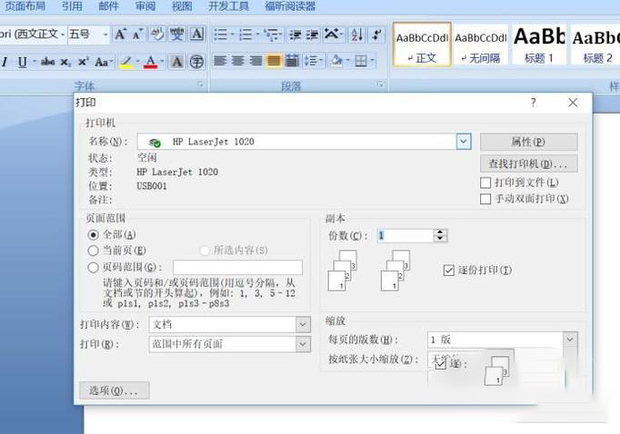620x434 pixels.
Task: Click the Change Case Aa icon
Action: (x=103, y=62)
